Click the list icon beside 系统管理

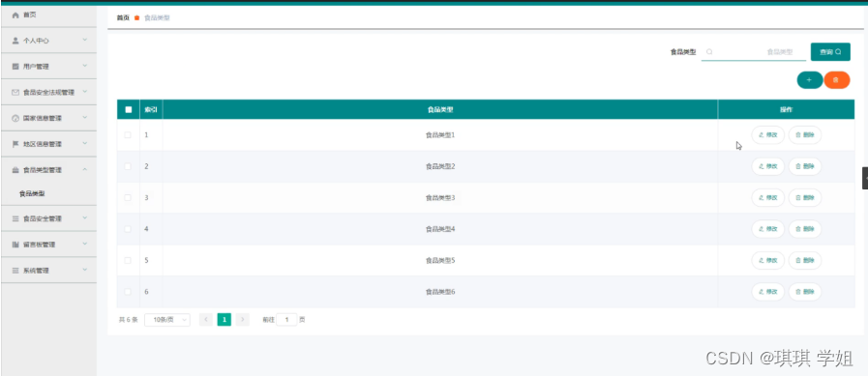tap(15, 271)
